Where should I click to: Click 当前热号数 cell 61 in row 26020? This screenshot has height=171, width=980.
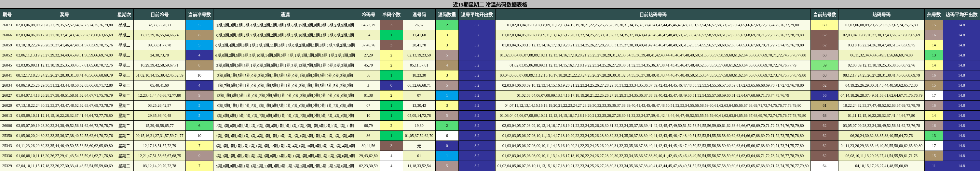click(x=824, y=105)
